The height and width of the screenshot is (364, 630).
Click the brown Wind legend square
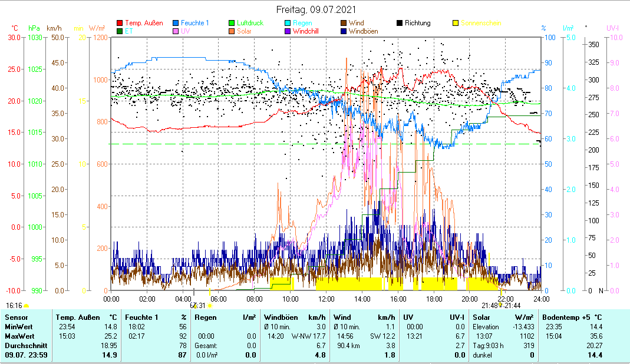[344, 24]
